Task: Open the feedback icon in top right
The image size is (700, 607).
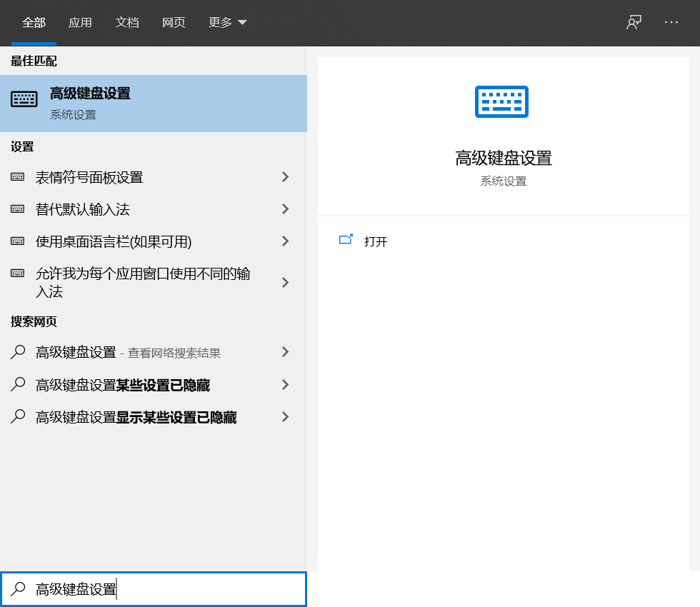Action: click(x=633, y=22)
